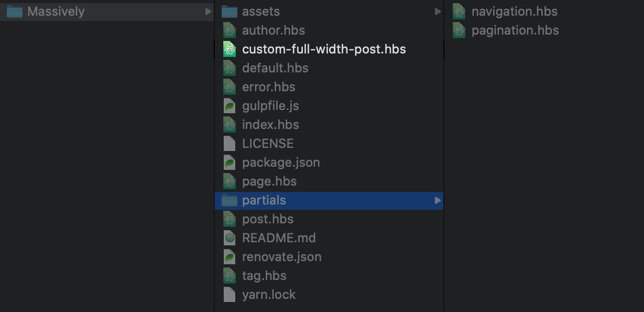This screenshot has height=312, width=644.
Task: Click the Massively folder icon
Action: 14,12
